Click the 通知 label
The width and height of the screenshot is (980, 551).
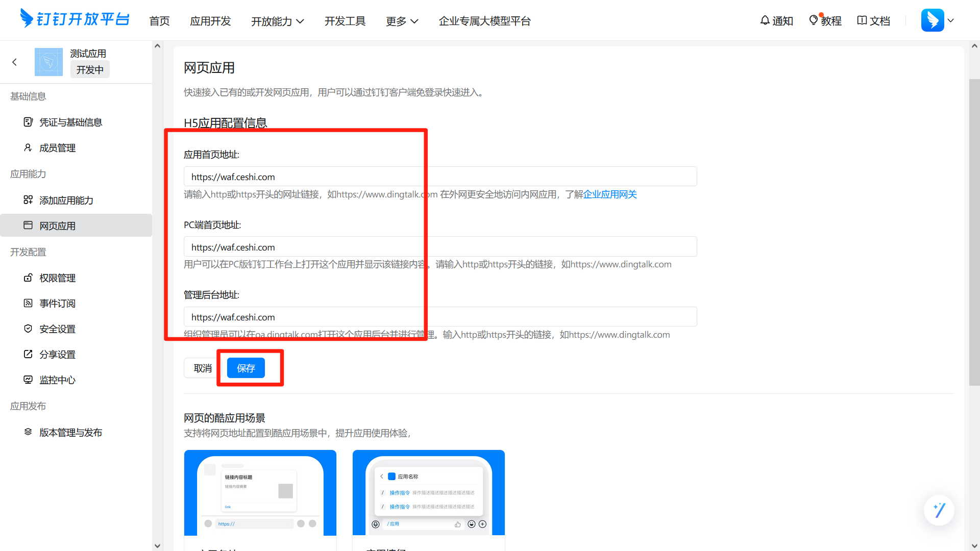pyautogui.click(x=782, y=21)
